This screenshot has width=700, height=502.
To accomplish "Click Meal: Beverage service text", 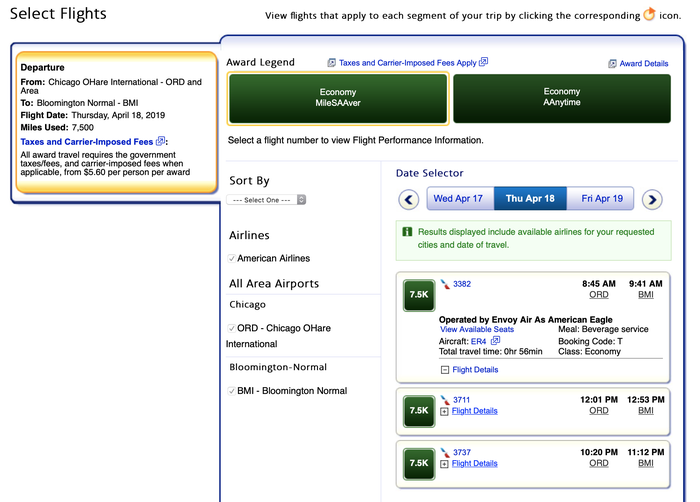I will [x=603, y=329].
